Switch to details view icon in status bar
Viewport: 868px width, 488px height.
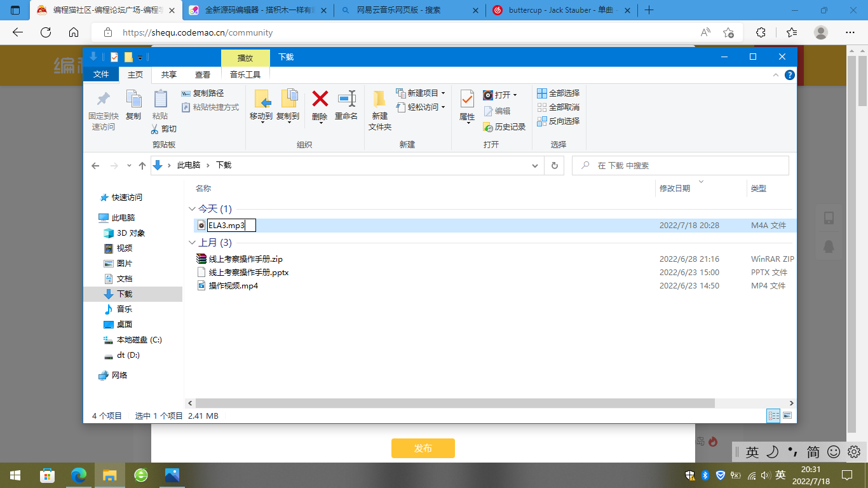(x=773, y=416)
